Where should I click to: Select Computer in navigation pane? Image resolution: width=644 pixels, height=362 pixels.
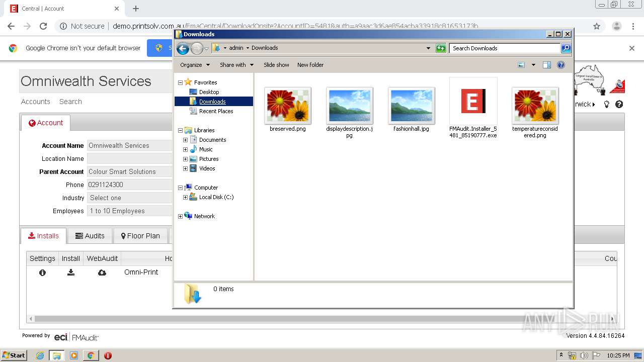206,188
